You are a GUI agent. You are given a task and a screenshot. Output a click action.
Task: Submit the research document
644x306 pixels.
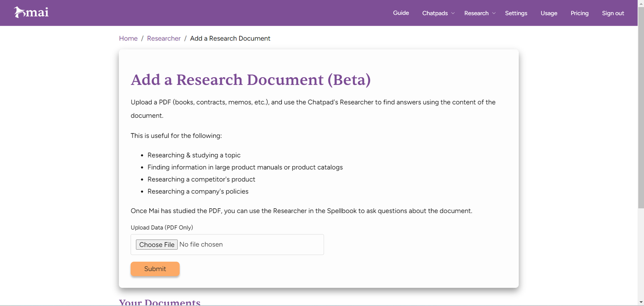[x=155, y=269]
